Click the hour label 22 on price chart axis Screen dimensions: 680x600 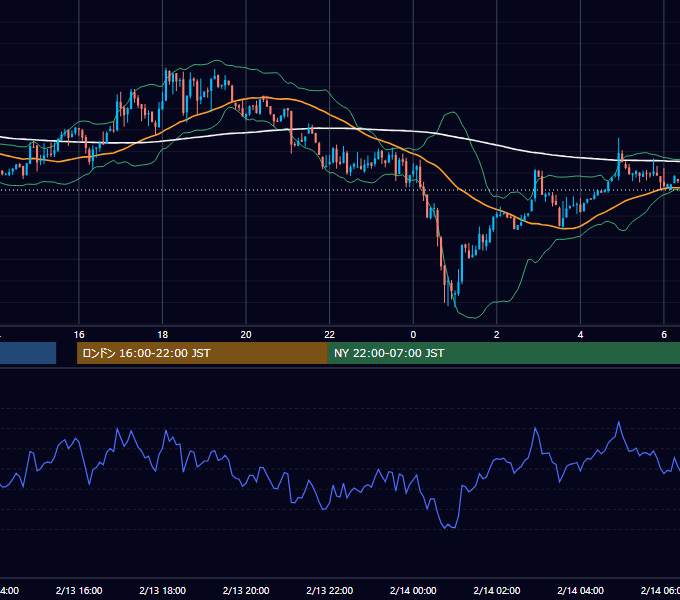point(330,335)
